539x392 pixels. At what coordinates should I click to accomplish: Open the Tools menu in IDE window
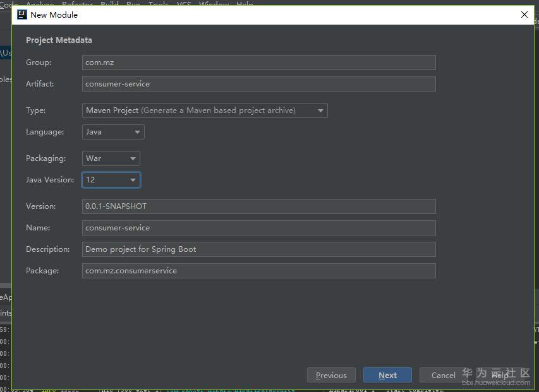[159, 3]
